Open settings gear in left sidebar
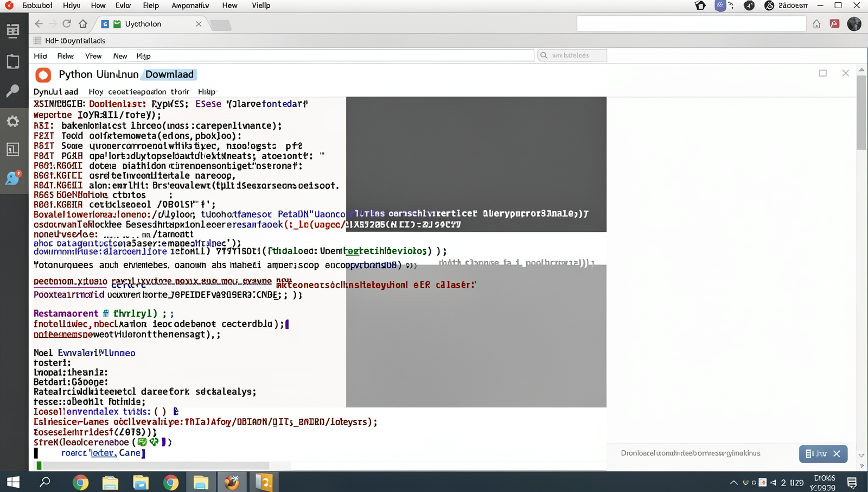 tap(13, 121)
